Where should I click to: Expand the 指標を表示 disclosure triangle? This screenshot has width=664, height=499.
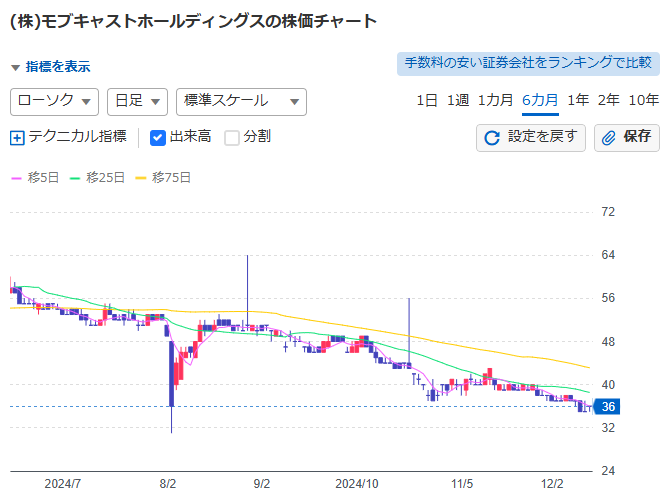pyautogui.click(x=16, y=67)
